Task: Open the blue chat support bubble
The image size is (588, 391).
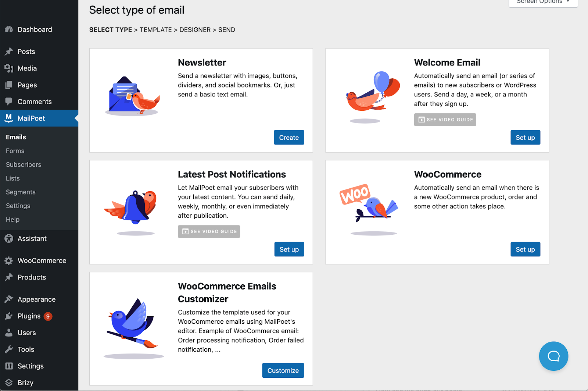Action: point(553,356)
